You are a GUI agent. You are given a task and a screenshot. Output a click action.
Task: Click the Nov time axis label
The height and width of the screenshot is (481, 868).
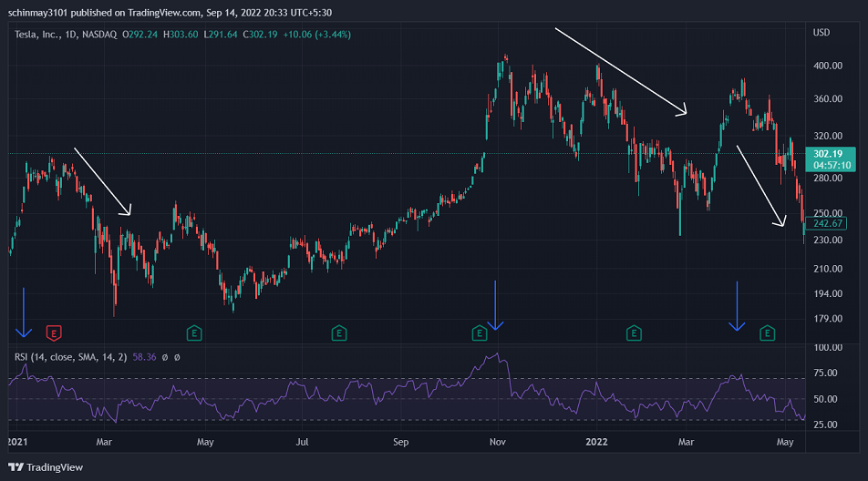pos(498,443)
